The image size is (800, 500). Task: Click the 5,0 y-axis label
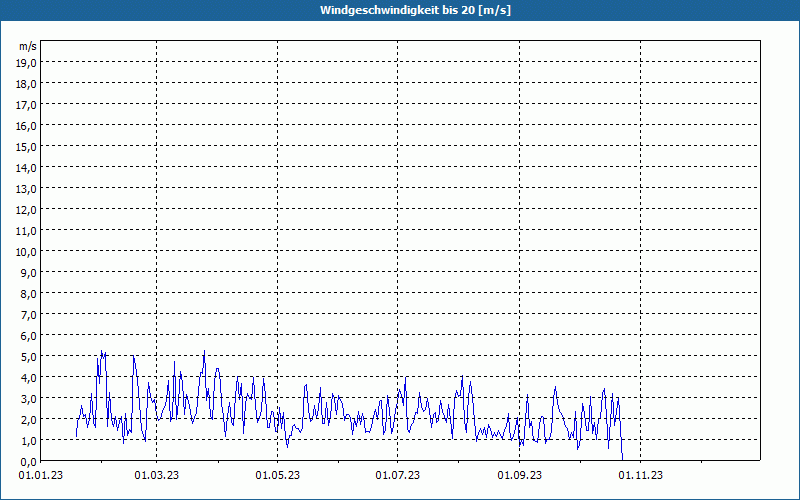click(x=29, y=357)
